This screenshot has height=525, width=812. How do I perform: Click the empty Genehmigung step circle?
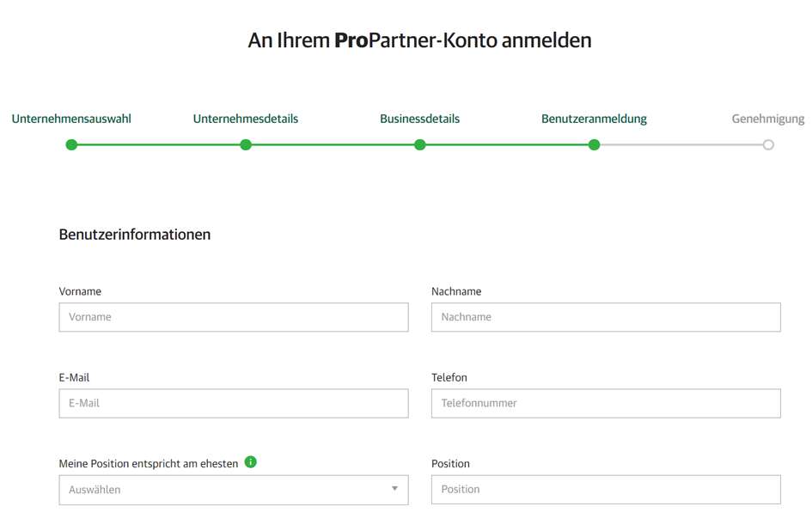(x=768, y=145)
